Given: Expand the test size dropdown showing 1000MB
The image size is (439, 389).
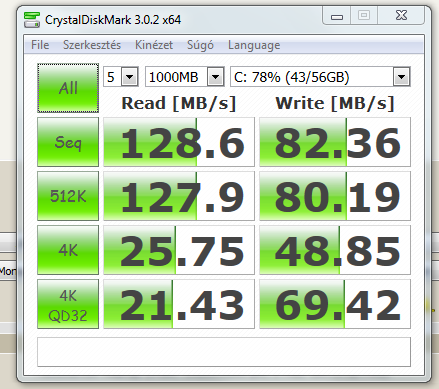Looking at the screenshot, I should 215,77.
